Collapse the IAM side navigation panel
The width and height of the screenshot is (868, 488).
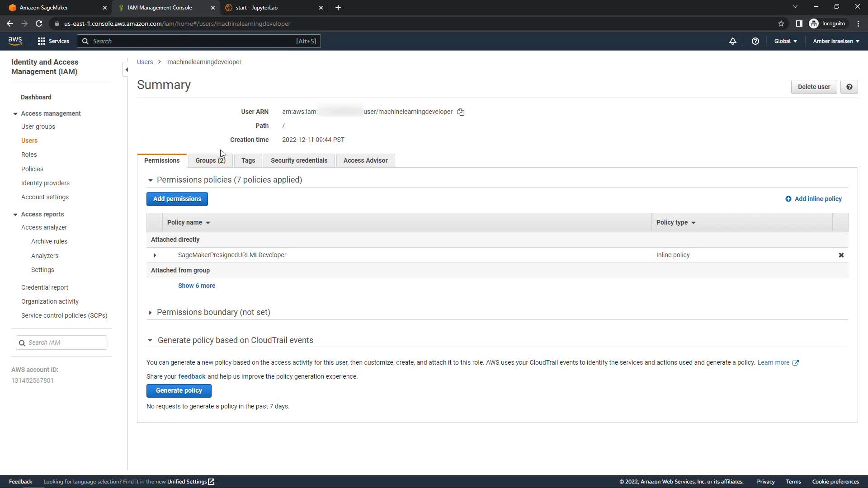(x=127, y=70)
